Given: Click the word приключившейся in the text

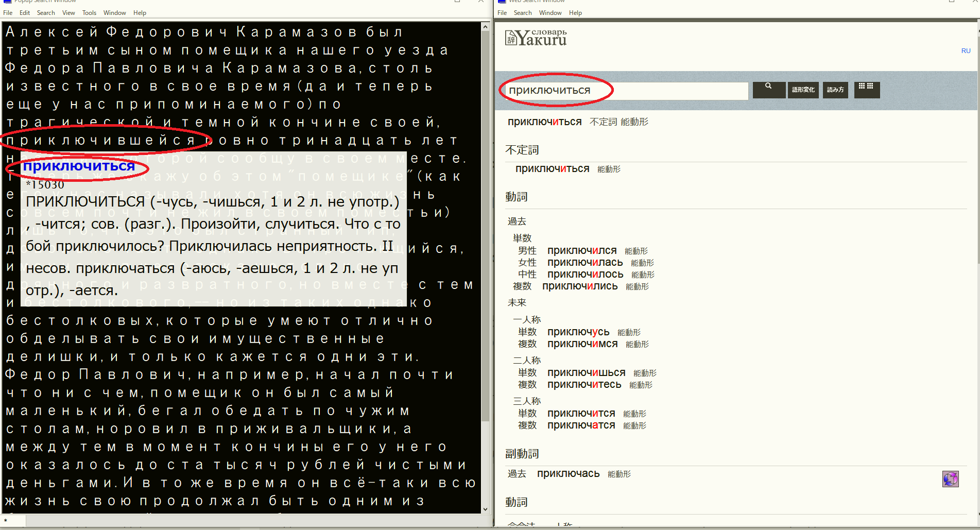Looking at the screenshot, I should 101,141.
